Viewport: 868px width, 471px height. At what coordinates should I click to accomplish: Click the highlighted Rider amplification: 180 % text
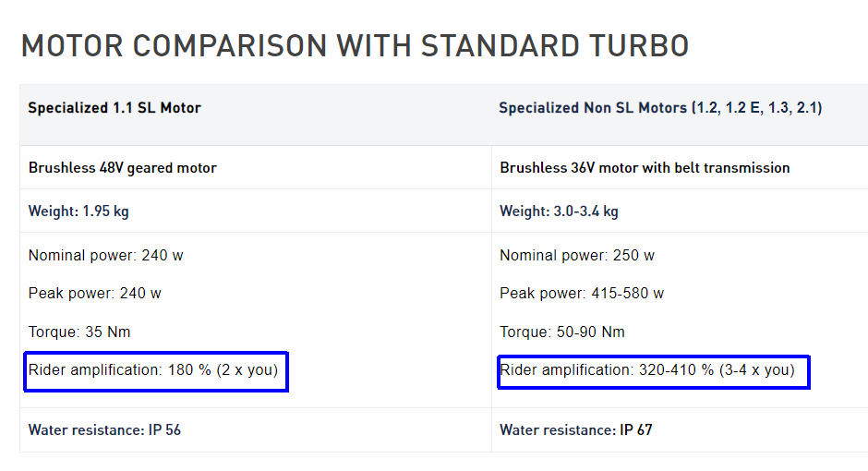coord(153,370)
